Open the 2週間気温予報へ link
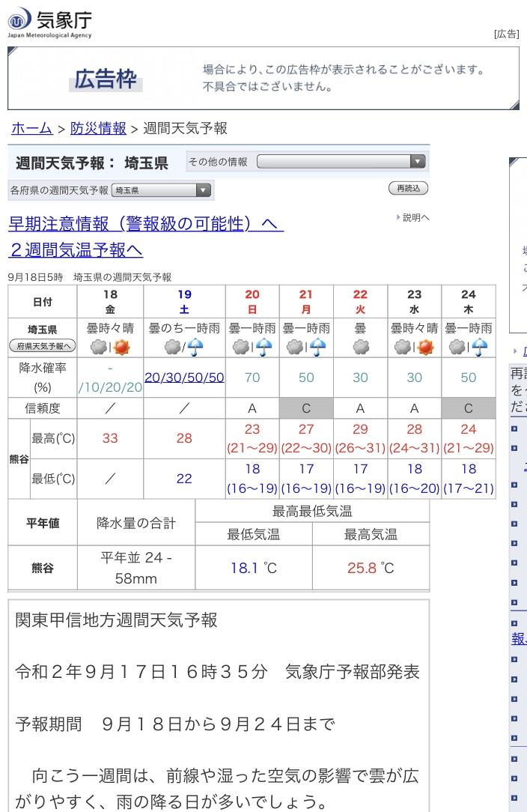The height and width of the screenshot is (812, 527). coord(76,249)
